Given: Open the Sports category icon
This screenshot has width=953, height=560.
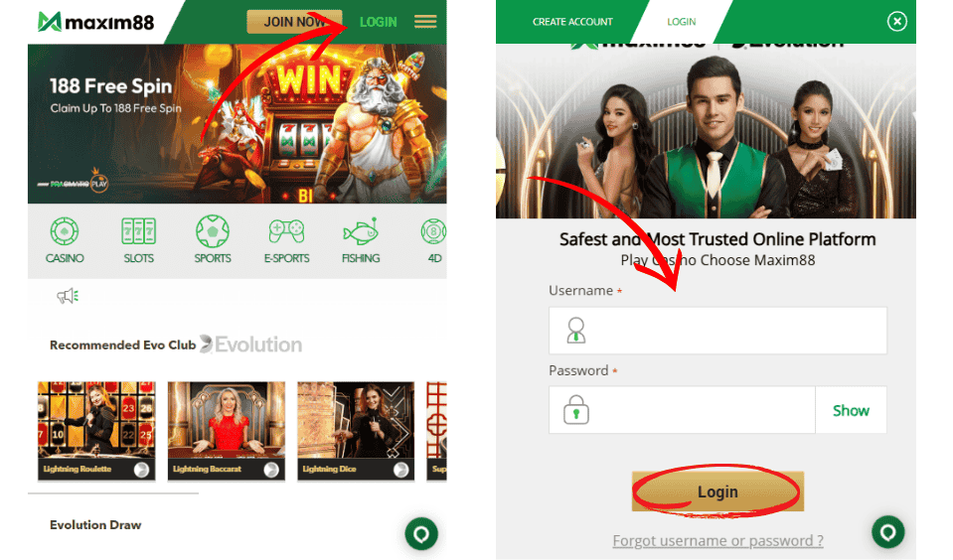Looking at the screenshot, I should click(213, 231).
